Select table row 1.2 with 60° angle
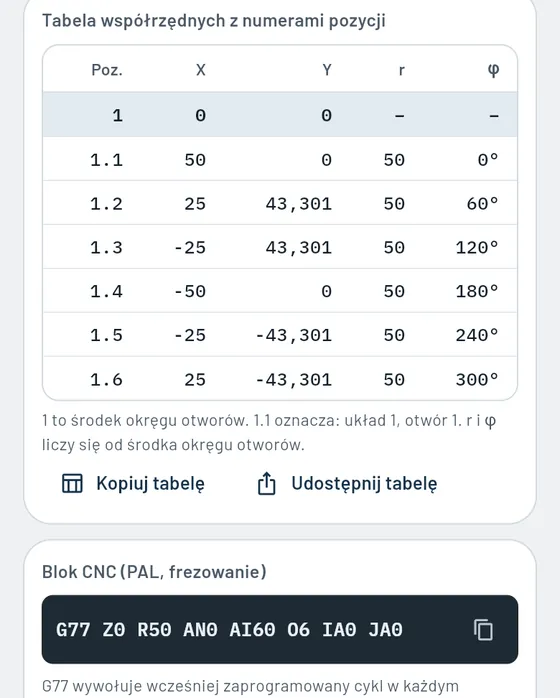The height and width of the screenshot is (698, 560). 280,203
